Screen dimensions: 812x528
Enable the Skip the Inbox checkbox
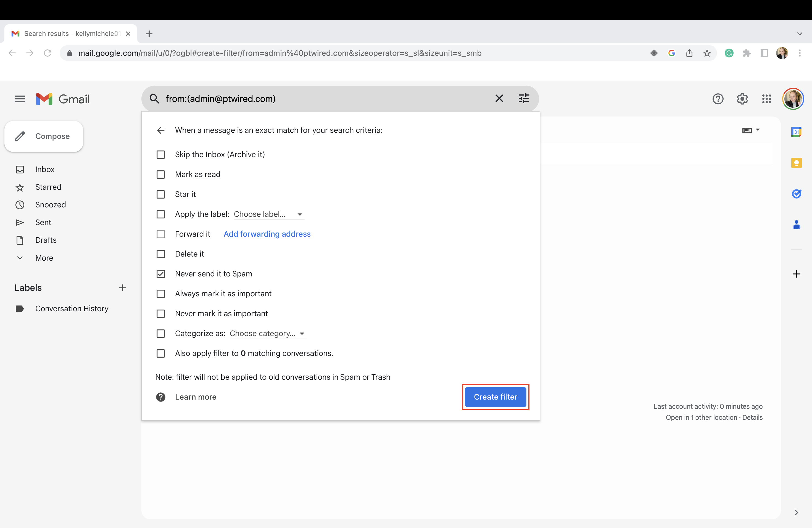click(161, 154)
